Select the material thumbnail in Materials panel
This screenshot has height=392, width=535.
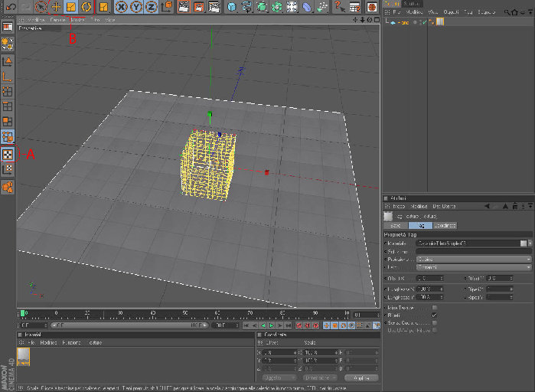click(24, 356)
